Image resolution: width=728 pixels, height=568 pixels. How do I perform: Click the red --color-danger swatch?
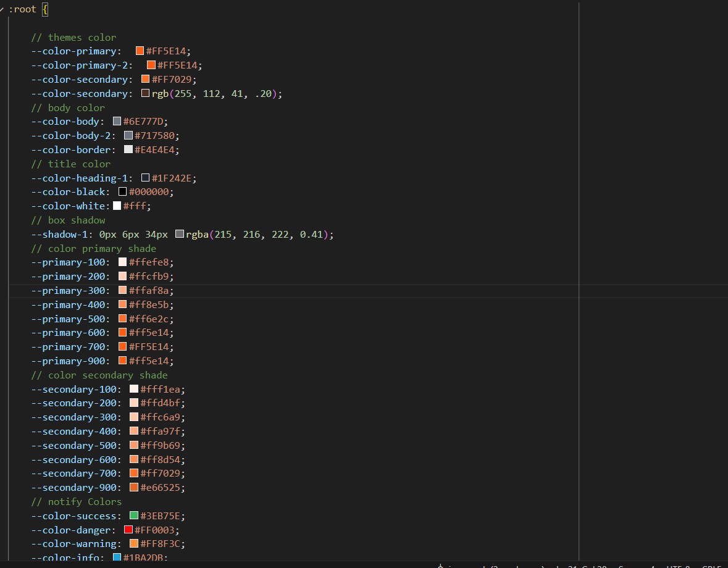coord(127,529)
